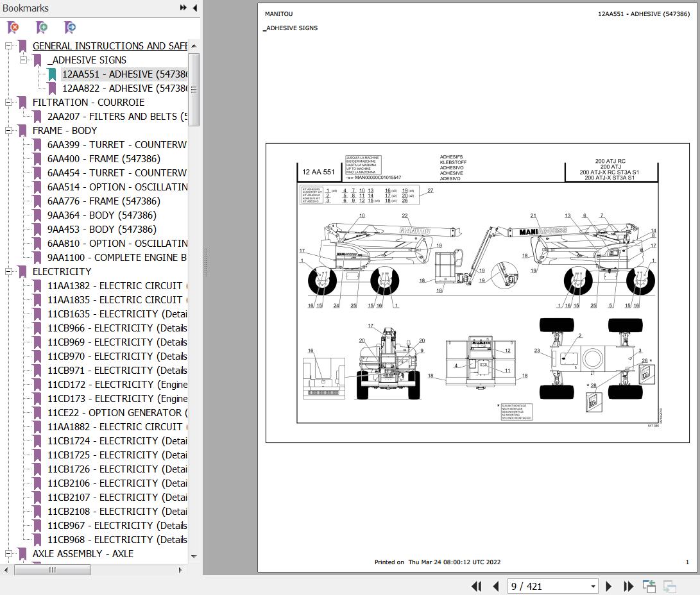Click the add new bookmark icon

(42, 28)
